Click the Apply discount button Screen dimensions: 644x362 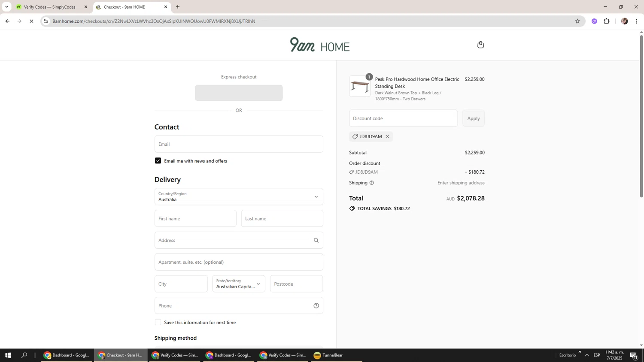click(474, 118)
